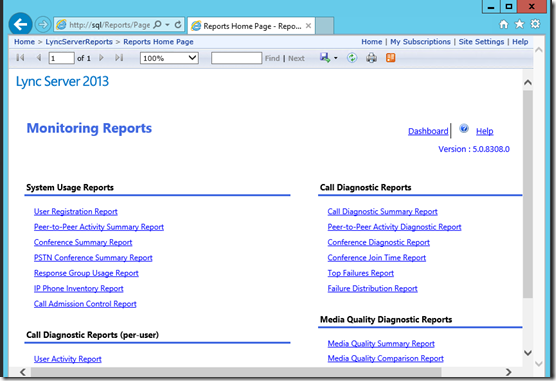Image resolution: width=556 pixels, height=381 pixels.
Task: Click the Reports Home Page breadcrumb
Action: click(158, 42)
